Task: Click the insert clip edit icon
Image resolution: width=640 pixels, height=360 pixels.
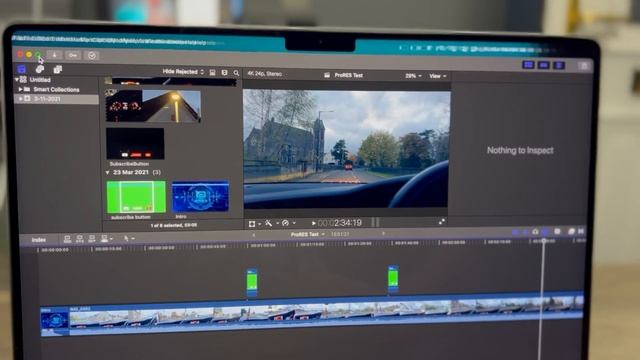Action: 80,239
